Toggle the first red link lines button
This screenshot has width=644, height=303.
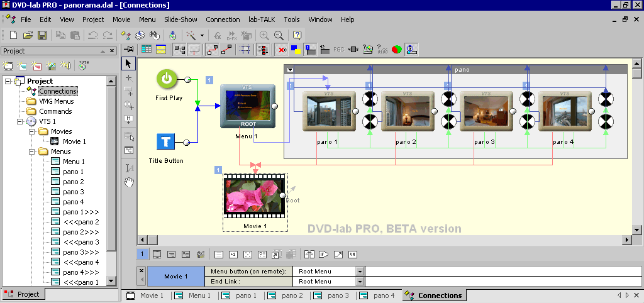point(212,50)
